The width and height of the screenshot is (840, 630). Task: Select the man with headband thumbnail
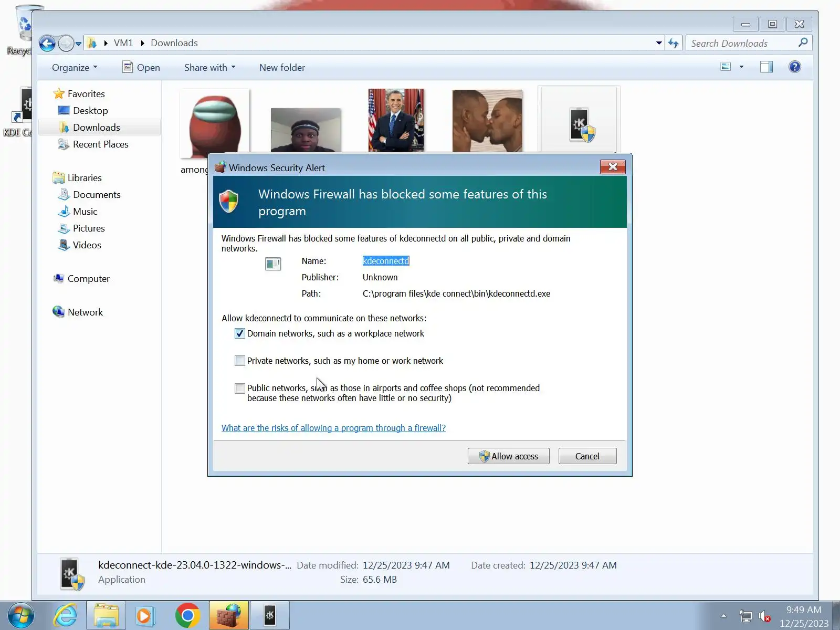[x=306, y=130]
